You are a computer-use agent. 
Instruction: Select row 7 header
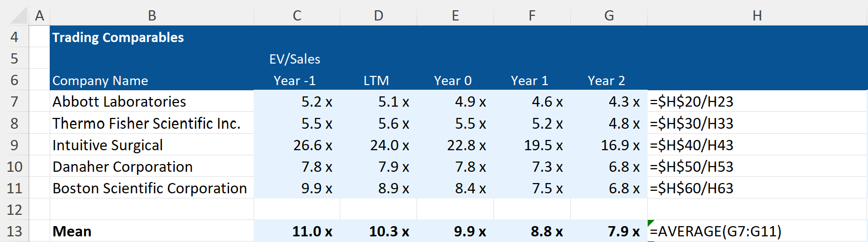[14, 102]
